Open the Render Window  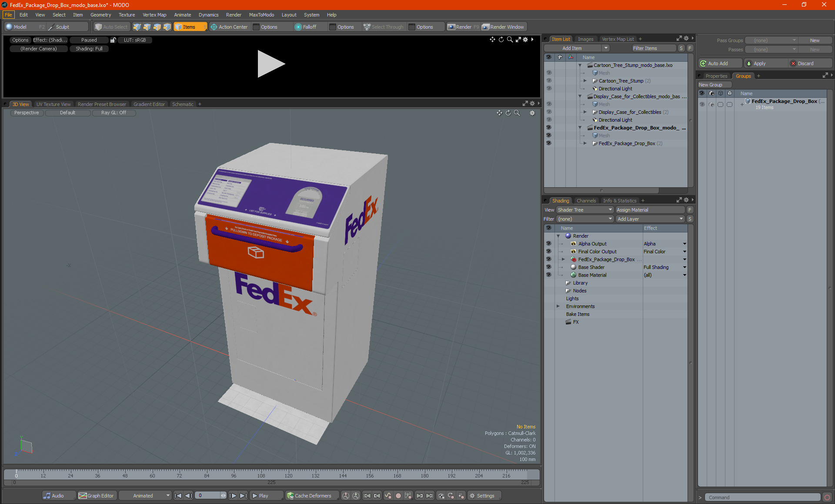coord(503,27)
